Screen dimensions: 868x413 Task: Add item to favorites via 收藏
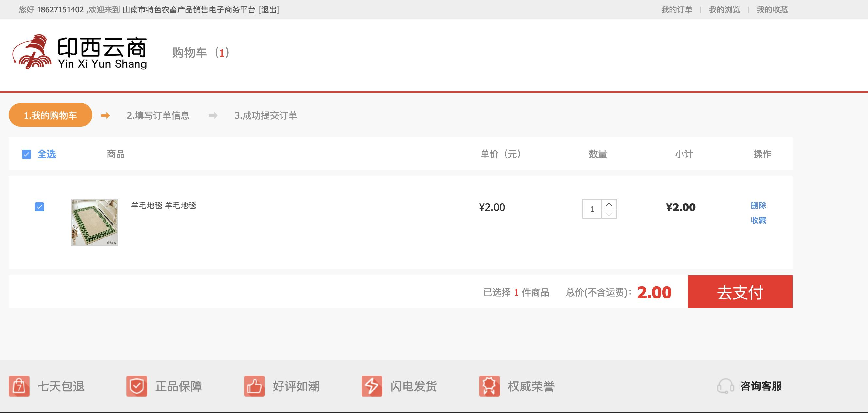[x=759, y=220]
